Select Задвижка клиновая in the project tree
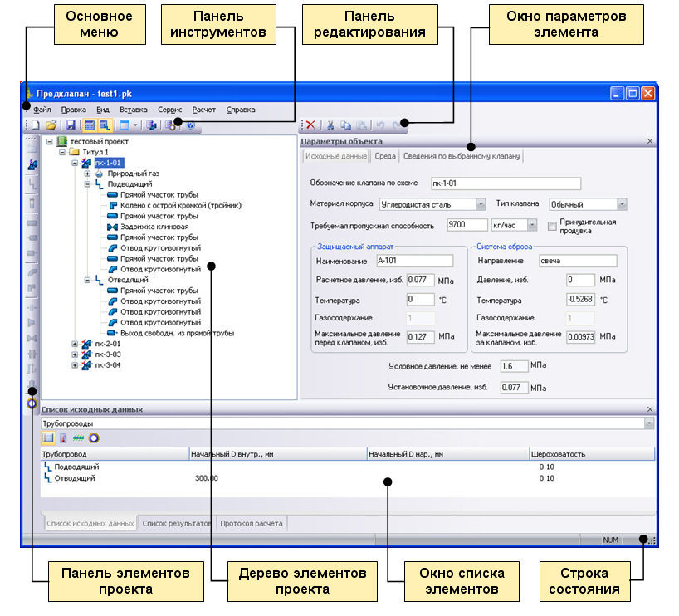This screenshot has height=616, width=679. click(154, 227)
